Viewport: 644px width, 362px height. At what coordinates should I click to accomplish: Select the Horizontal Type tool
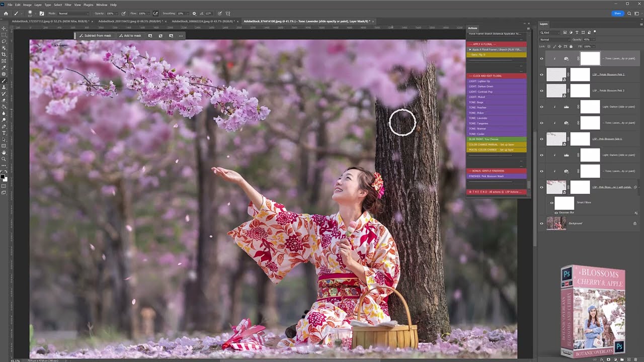[x=4, y=133]
